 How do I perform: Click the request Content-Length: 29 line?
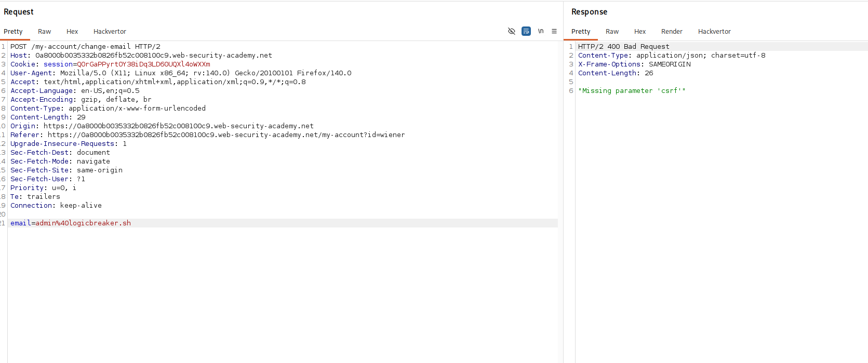point(48,117)
